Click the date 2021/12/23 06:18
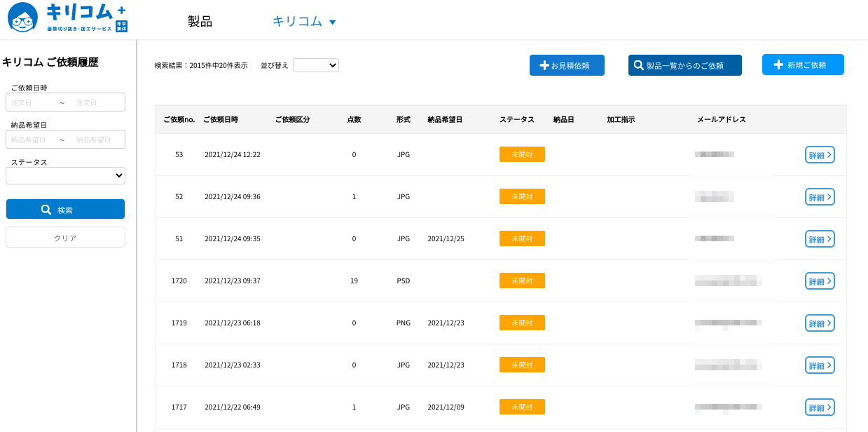 [x=233, y=323]
